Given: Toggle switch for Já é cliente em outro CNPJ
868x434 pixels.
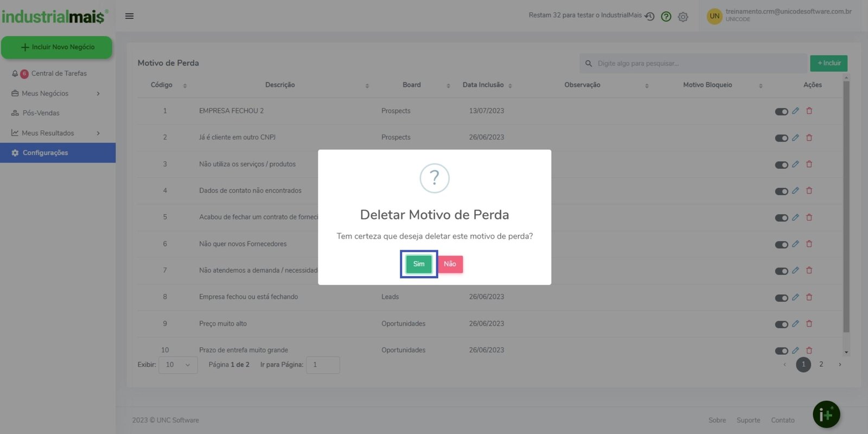Looking at the screenshot, I should pos(781,138).
